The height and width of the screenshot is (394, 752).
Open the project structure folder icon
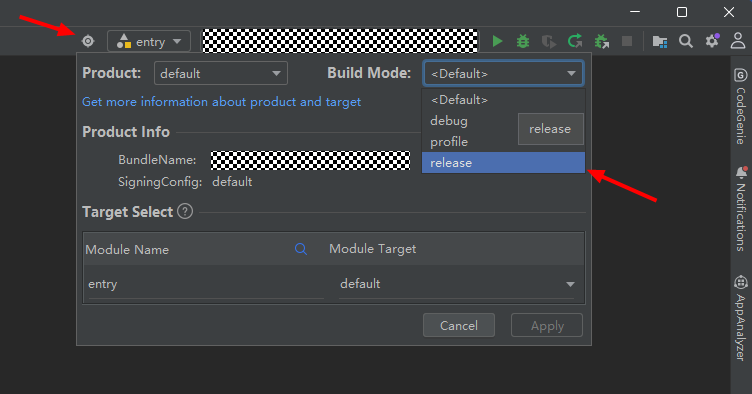[660, 42]
